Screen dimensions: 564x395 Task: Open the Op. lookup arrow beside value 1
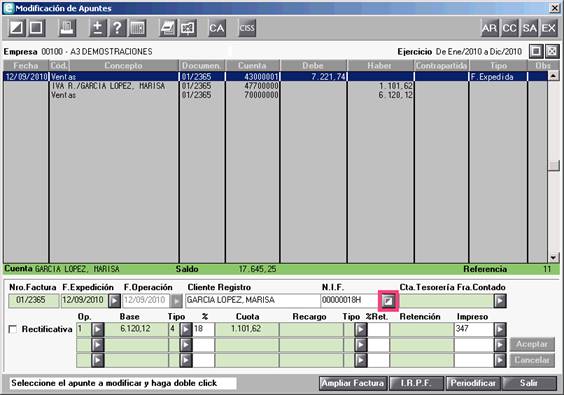(x=97, y=329)
